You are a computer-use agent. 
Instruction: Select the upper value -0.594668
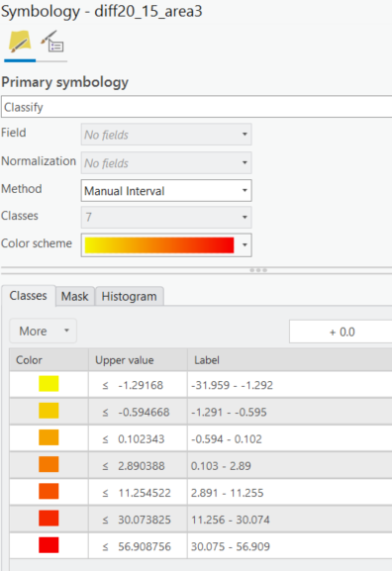(144, 413)
